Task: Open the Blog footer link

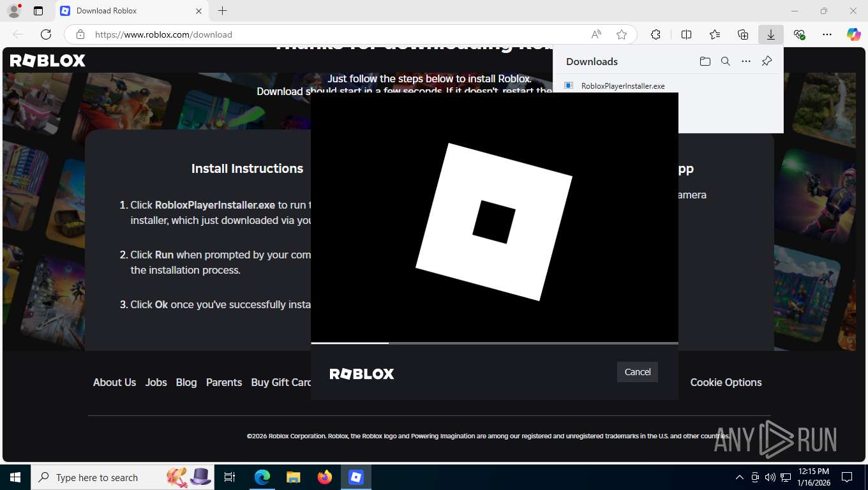Action: click(186, 382)
